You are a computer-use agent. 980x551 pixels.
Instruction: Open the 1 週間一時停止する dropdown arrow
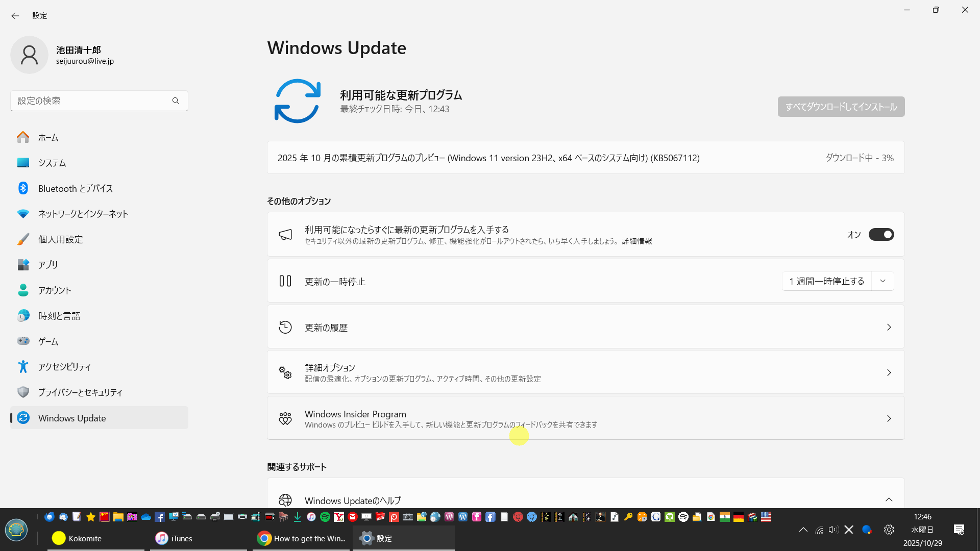883,281
